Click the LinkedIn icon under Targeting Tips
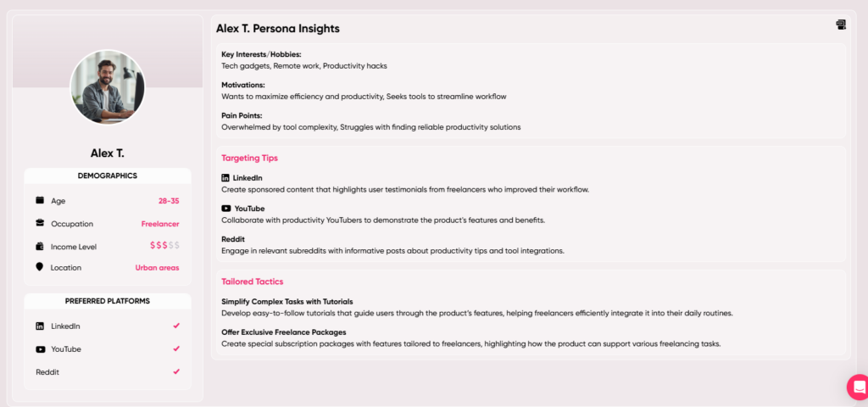868x407 pixels. [x=225, y=178]
